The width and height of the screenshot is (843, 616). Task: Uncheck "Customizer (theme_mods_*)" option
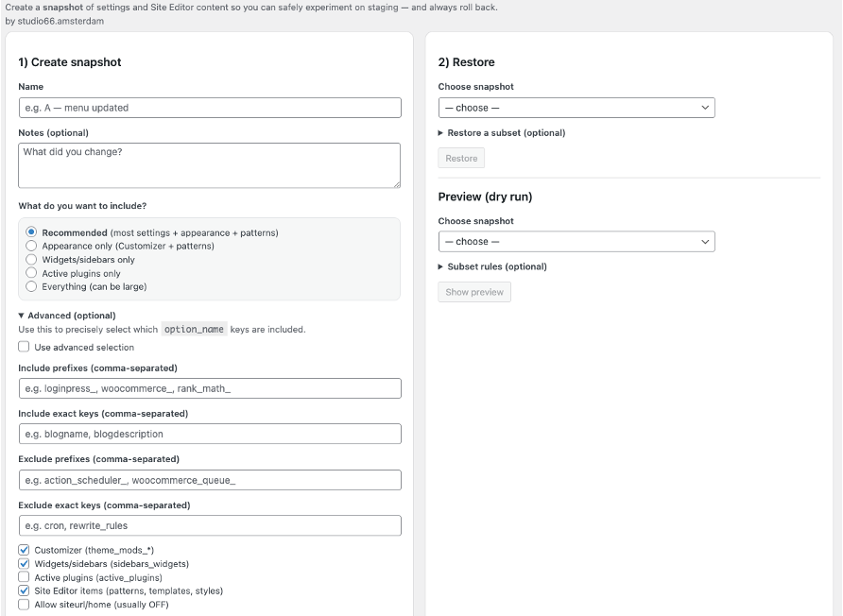(23, 550)
